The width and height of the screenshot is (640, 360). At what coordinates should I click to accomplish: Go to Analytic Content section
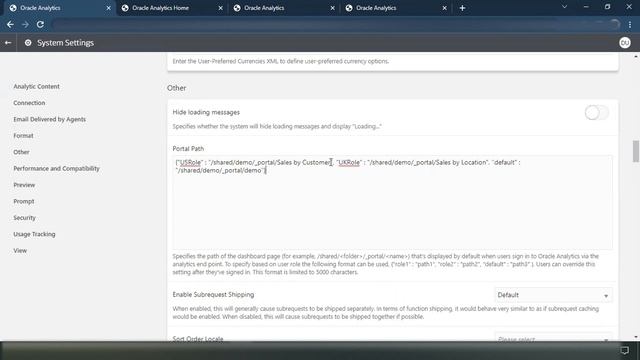(x=36, y=87)
